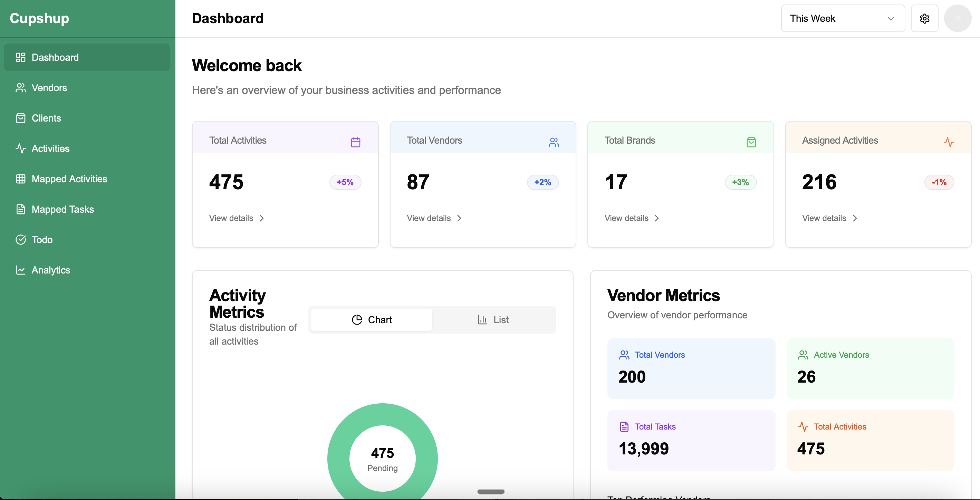980x500 pixels.
Task: Click the calendar icon on Total Activities card
Action: [355, 142]
